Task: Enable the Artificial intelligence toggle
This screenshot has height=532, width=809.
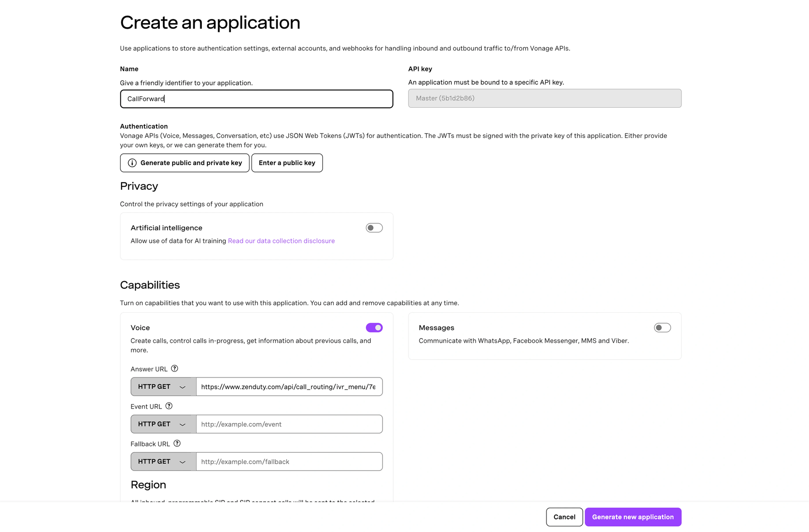Action: click(374, 228)
